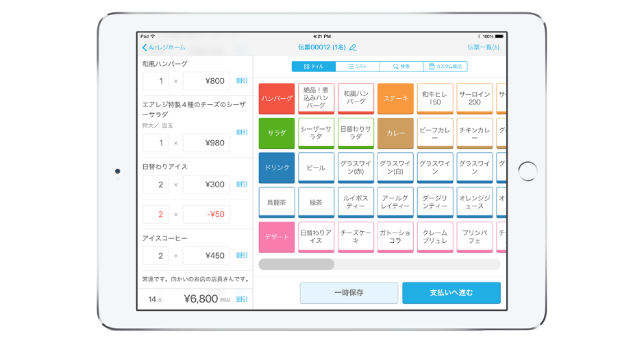The width and height of the screenshot is (644, 343).
Task: Add ルイボスティー to order
Action: click(356, 202)
